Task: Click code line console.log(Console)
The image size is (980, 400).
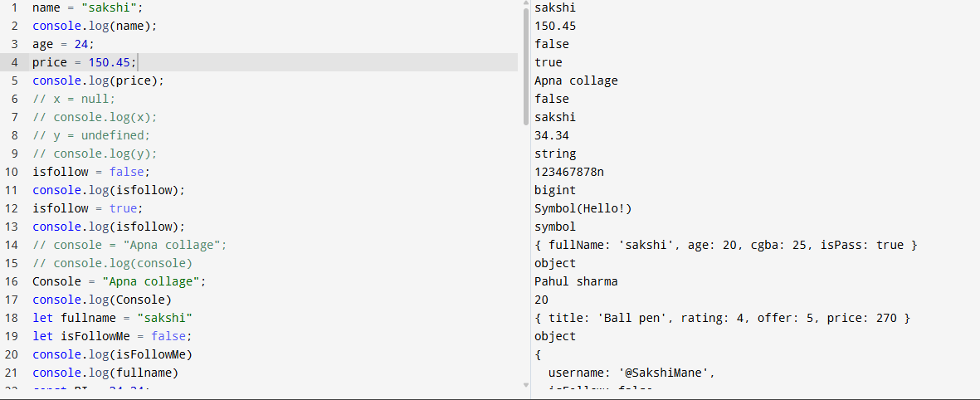Action: 102,300
